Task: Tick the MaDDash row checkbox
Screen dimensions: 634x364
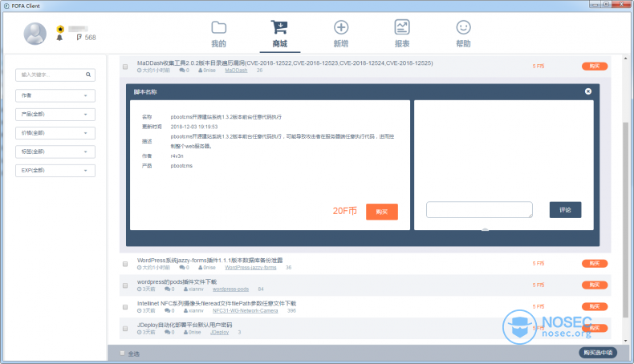Action: 125,67
